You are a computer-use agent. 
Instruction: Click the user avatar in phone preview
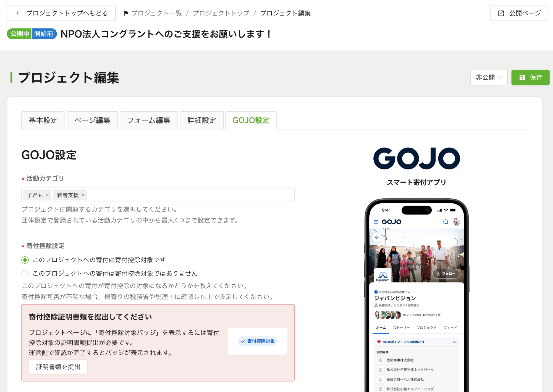pos(456,222)
